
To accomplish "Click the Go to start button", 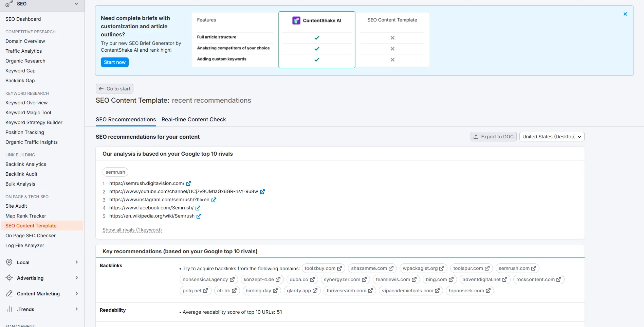I will point(114,89).
